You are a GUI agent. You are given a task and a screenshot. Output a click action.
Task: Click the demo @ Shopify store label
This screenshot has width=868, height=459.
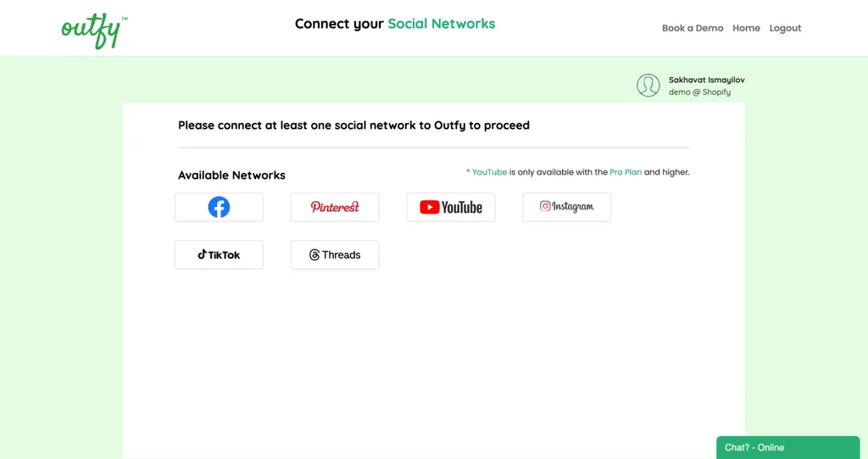click(x=699, y=92)
